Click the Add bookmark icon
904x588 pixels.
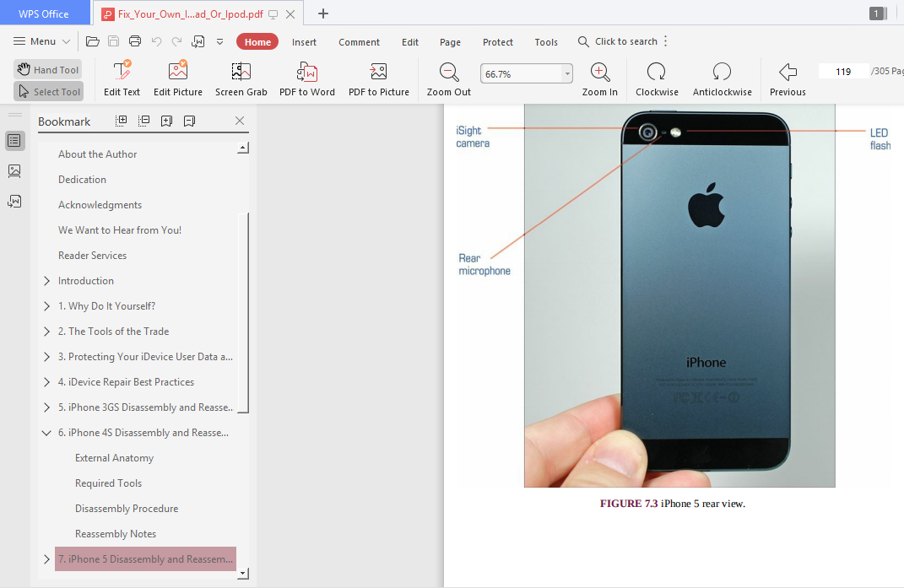[x=166, y=121]
